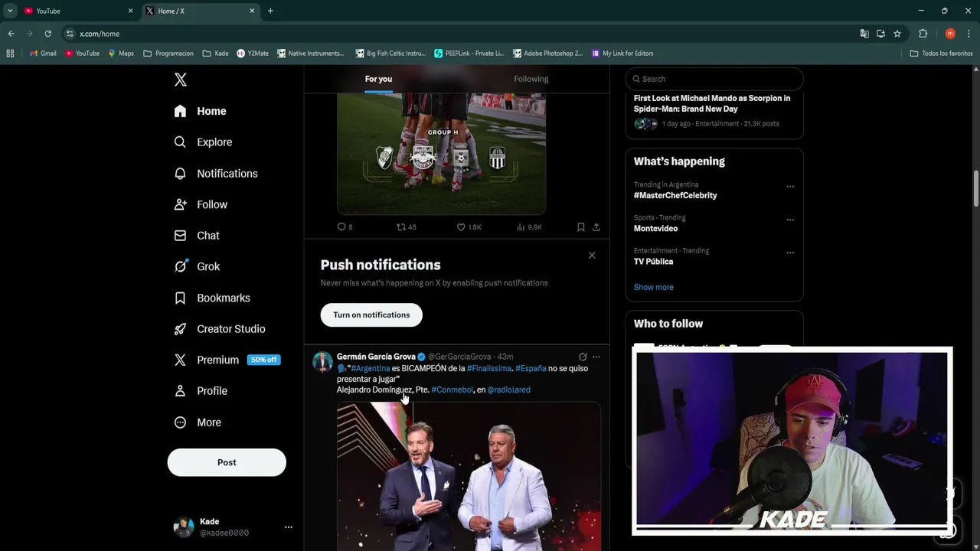Click the page scrollbar thumb
Image resolution: width=980 pixels, height=551 pixels.
[x=976, y=188]
